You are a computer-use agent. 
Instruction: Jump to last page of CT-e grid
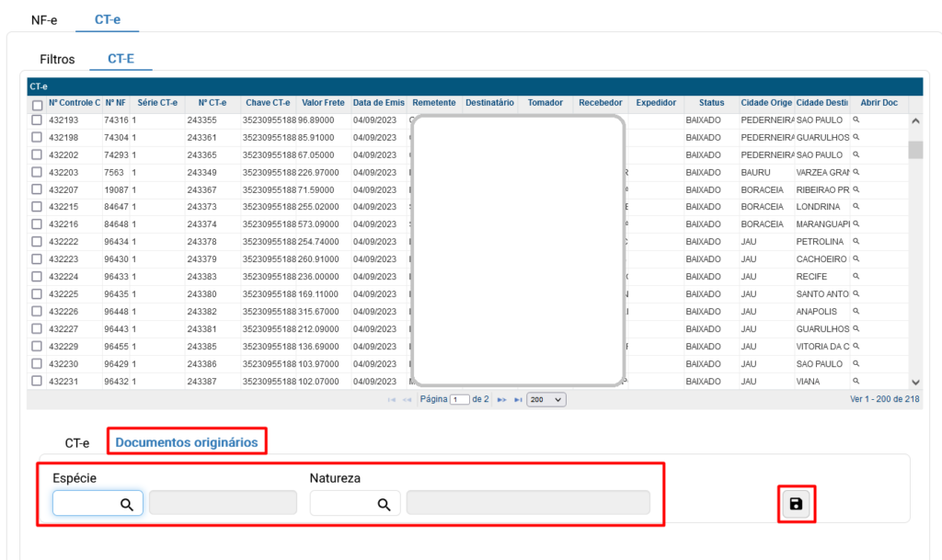(x=518, y=400)
